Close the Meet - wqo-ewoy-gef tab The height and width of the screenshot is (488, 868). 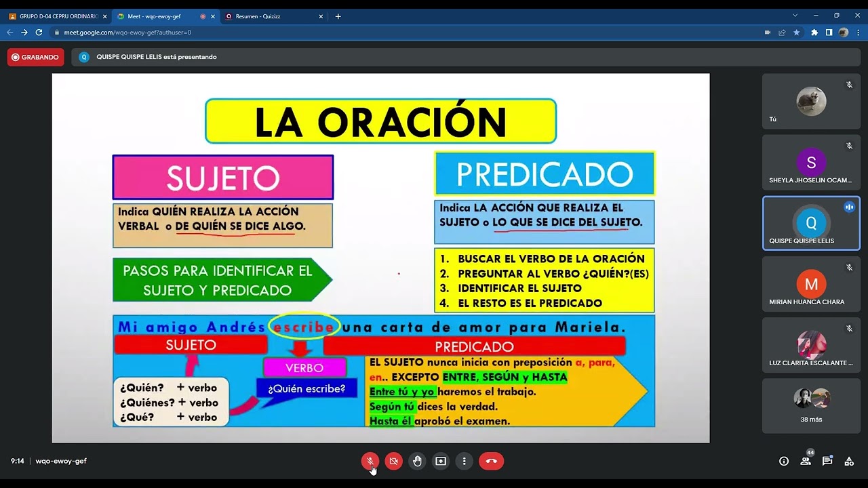tap(213, 16)
